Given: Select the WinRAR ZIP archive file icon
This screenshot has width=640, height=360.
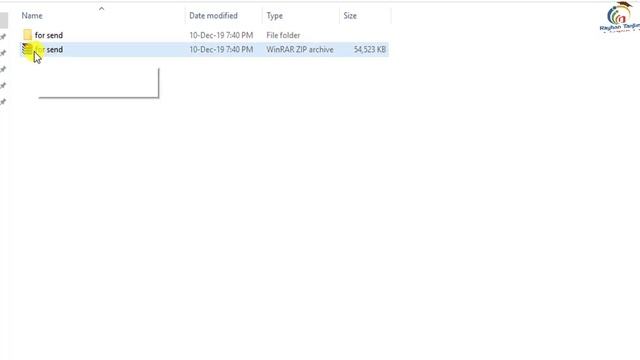Looking at the screenshot, I should pos(27,49).
